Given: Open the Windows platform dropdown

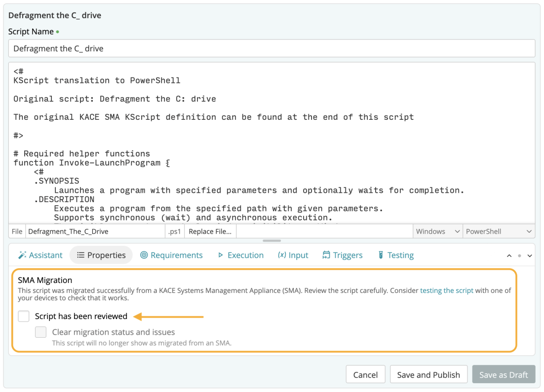Looking at the screenshot, I should pyautogui.click(x=437, y=231).
